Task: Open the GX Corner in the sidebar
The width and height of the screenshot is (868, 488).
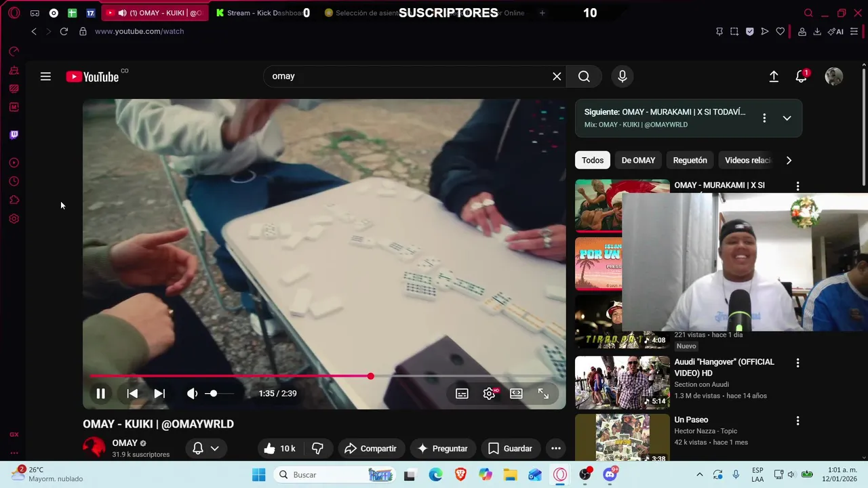Action: click(x=14, y=434)
